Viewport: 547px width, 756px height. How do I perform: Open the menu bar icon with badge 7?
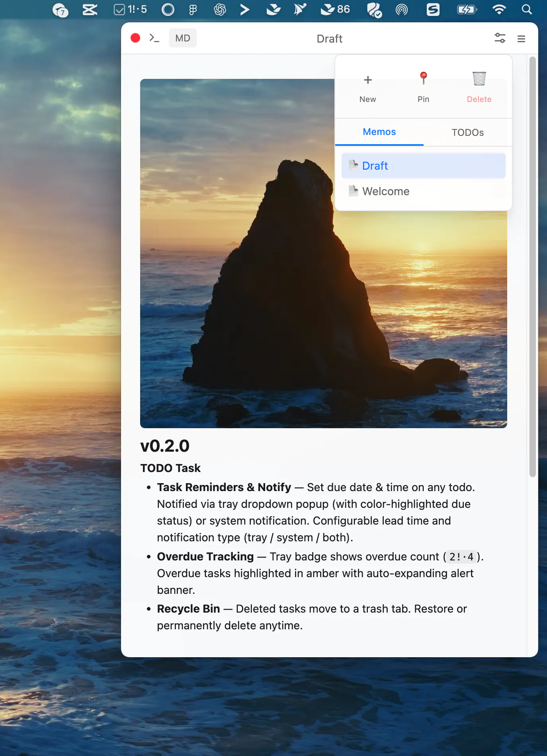(x=60, y=10)
